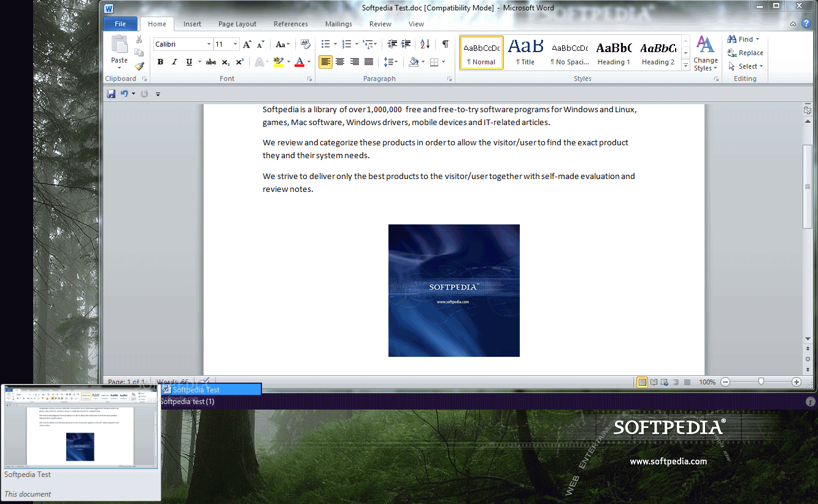This screenshot has height=504, width=818.
Task: Click the yellow text highlight color button
Action: 278,62
